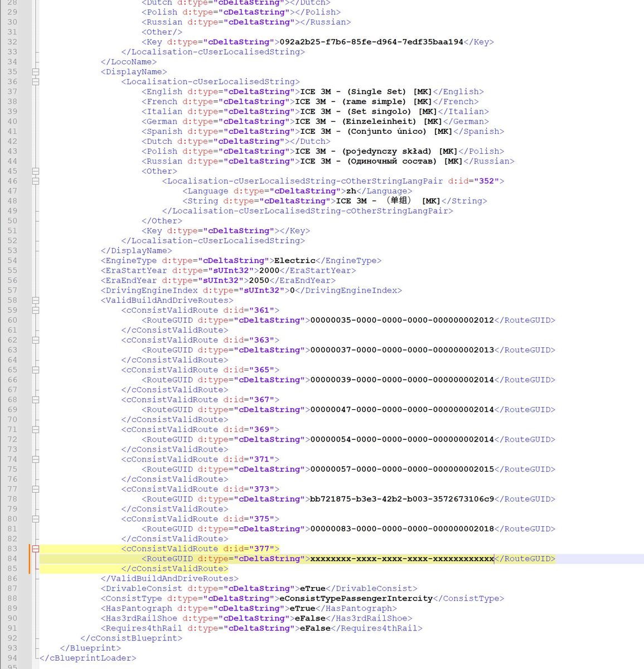Collapse the cConsistValidRoute id 373 fold marker
This screenshot has height=669, width=644.
(x=36, y=489)
